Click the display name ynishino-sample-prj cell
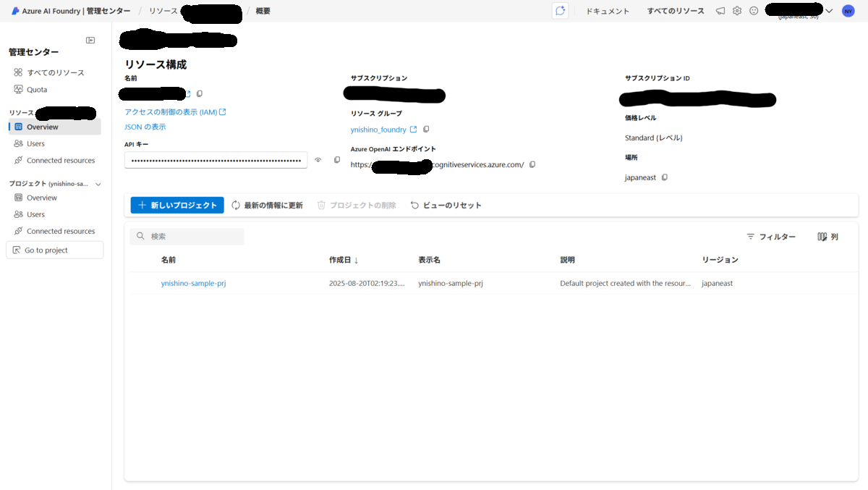The height and width of the screenshot is (490, 868). (x=451, y=283)
